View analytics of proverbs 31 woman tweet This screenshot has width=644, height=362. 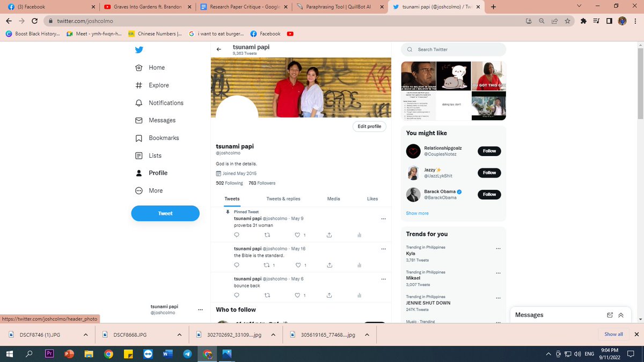(x=360, y=235)
